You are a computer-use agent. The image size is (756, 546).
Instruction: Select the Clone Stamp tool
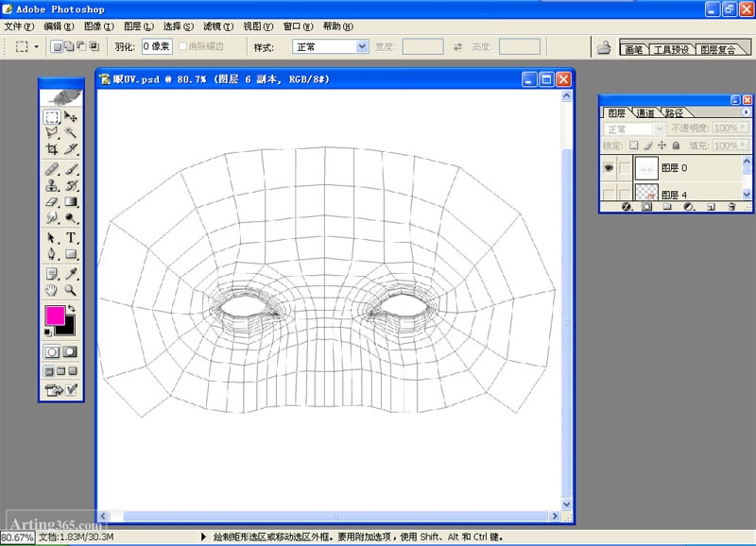coord(52,185)
